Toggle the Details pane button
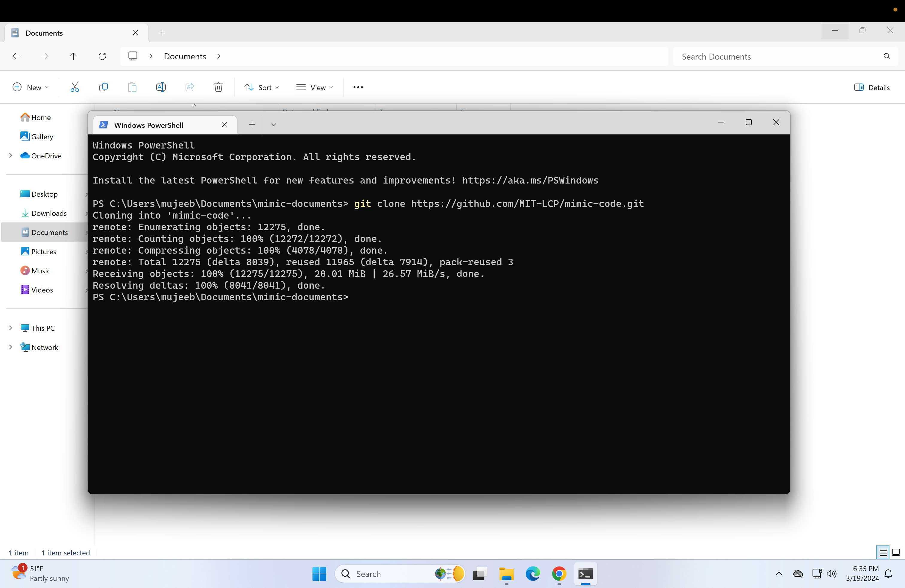Image resolution: width=905 pixels, height=588 pixels. point(871,87)
